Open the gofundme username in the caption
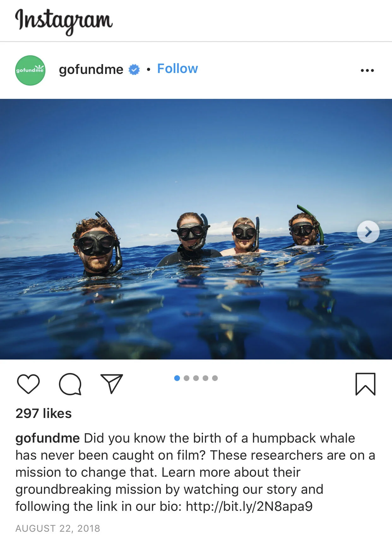 [47, 438]
